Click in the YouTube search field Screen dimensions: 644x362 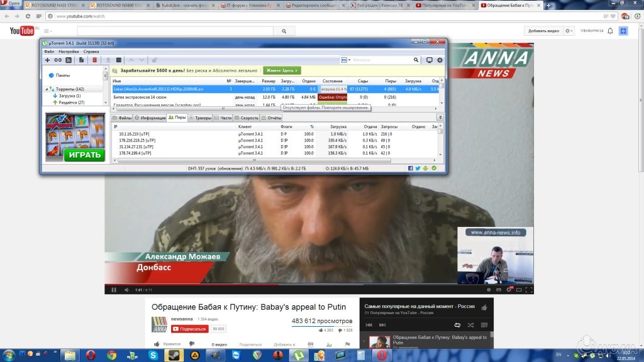175,31
